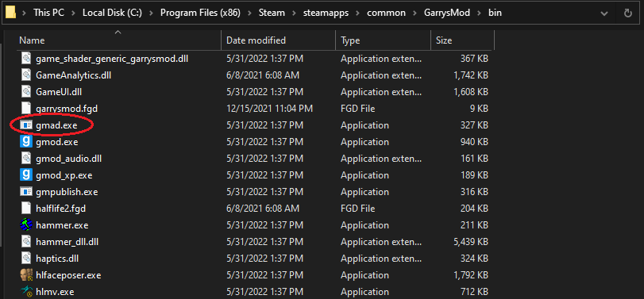
Task: Select the gmod_xp.exe file name
Action: click(x=64, y=175)
